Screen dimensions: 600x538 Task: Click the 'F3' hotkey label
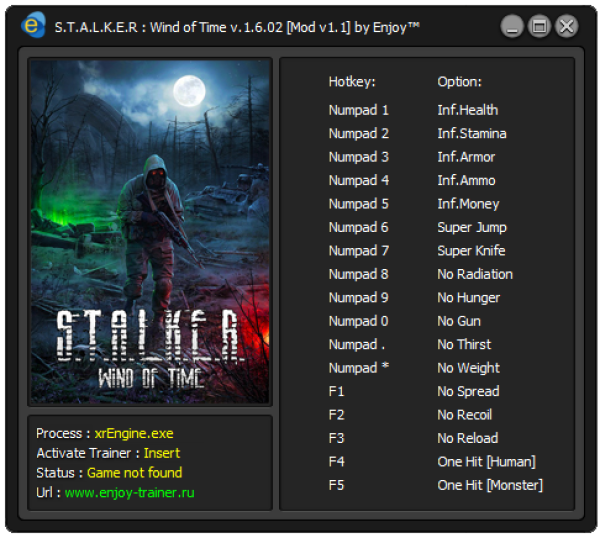point(336,438)
